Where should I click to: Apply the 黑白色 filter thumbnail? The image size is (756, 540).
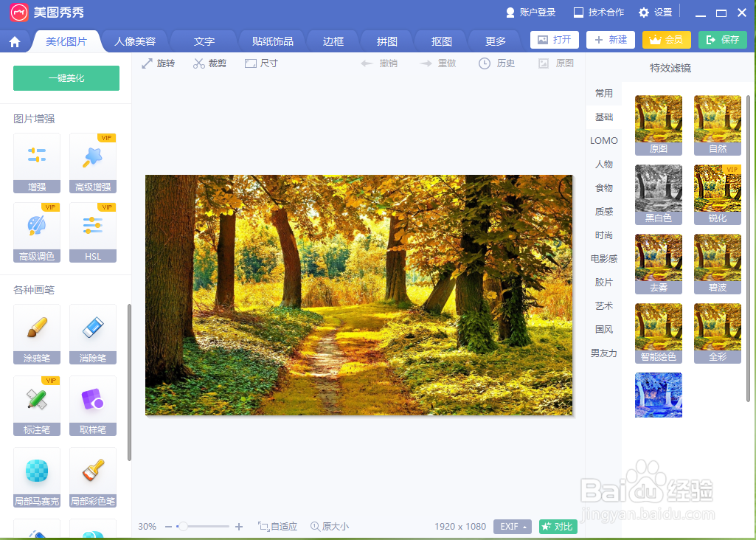pyautogui.click(x=659, y=195)
